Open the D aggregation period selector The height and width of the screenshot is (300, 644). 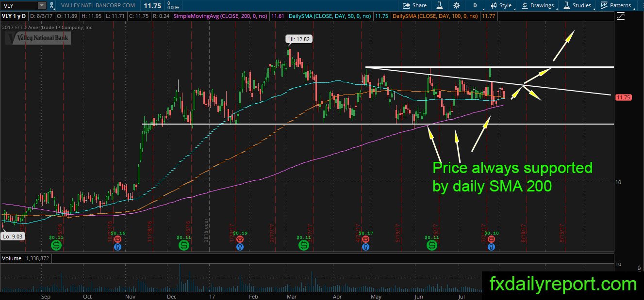pos(475,5)
